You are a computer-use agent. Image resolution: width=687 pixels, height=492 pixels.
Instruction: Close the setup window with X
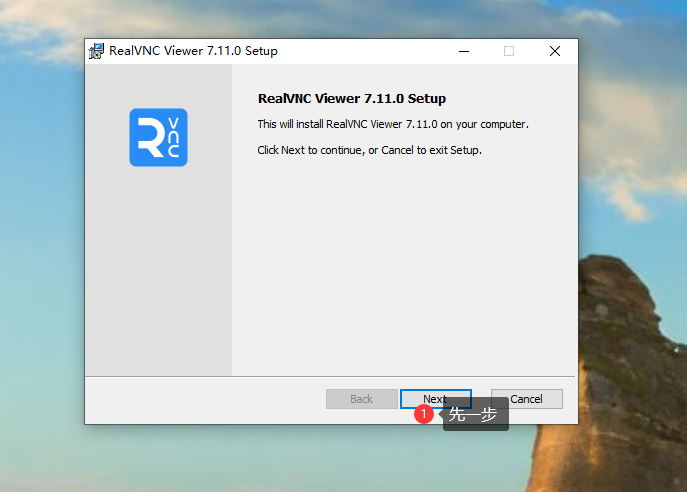click(555, 51)
